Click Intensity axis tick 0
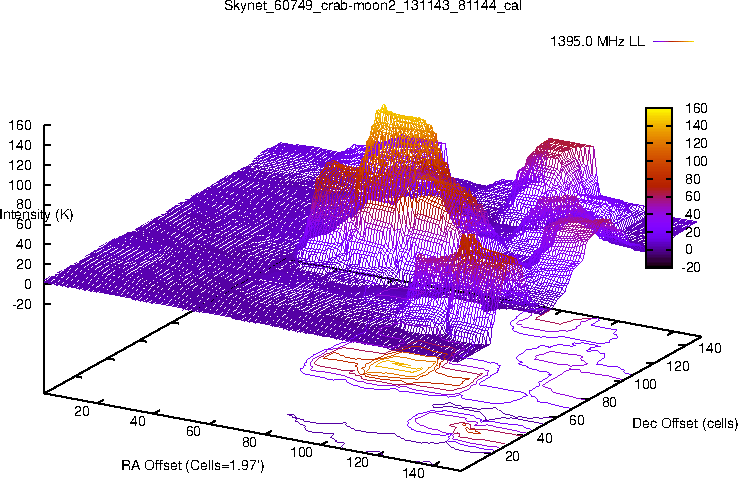Screen dimensions: 738x478 pos(28,284)
